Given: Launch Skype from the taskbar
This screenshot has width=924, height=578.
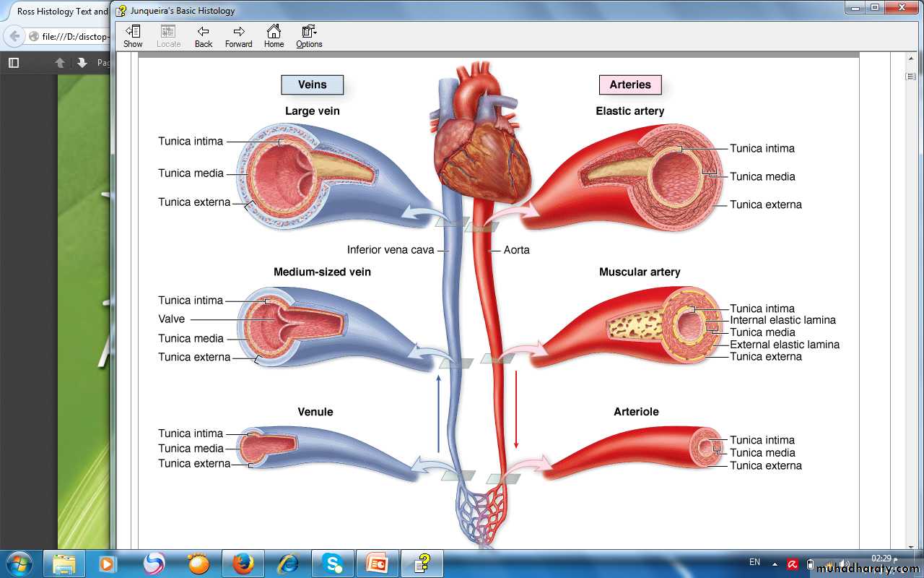Looking at the screenshot, I should click(x=333, y=563).
